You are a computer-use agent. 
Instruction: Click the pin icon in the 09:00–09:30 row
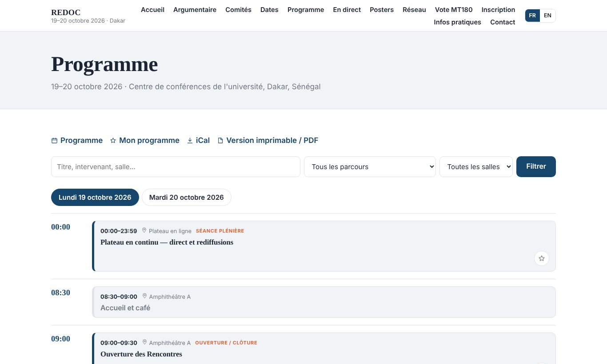(144, 343)
